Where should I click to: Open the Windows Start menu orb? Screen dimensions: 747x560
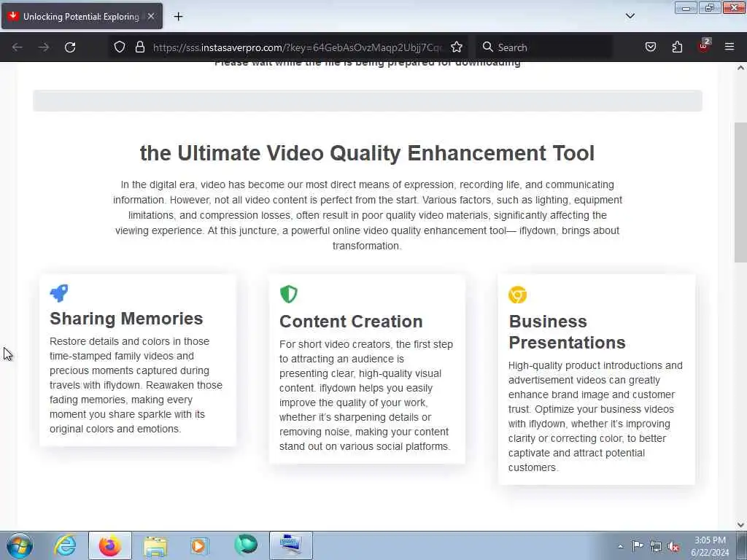pos(20,545)
